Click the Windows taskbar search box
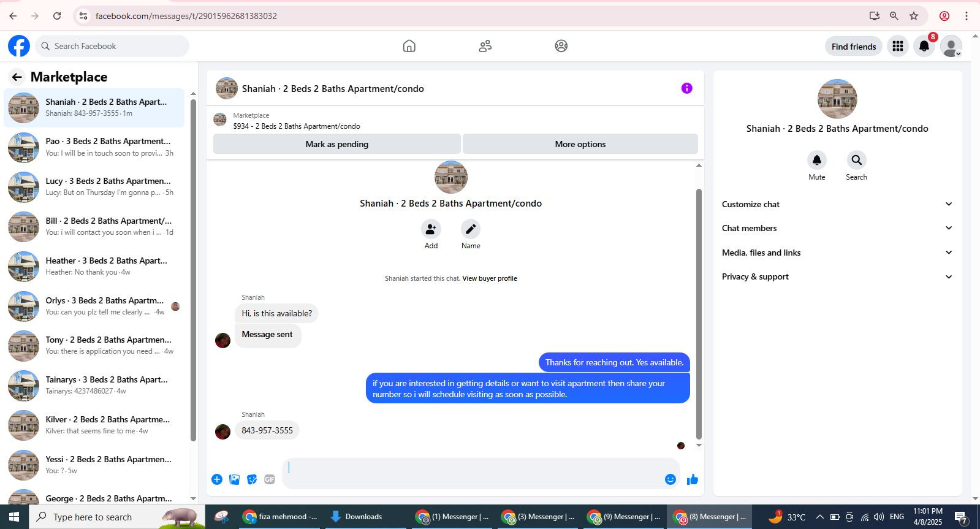980x529 pixels. pos(116,517)
